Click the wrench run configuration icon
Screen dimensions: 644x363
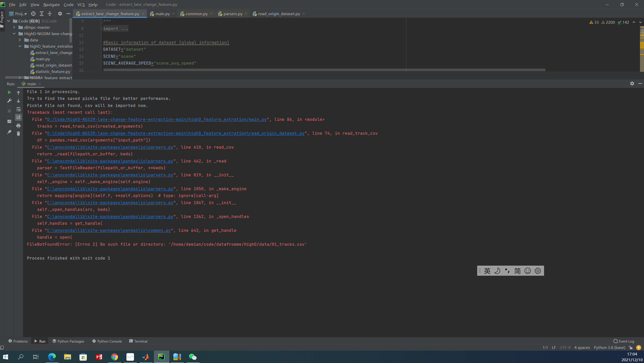tap(9, 101)
